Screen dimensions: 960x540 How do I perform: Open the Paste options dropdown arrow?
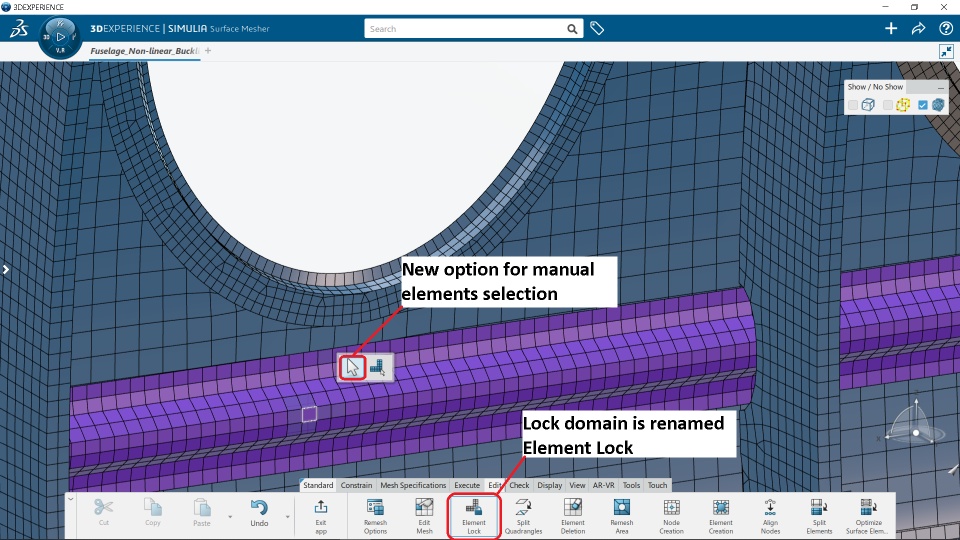click(x=230, y=517)
